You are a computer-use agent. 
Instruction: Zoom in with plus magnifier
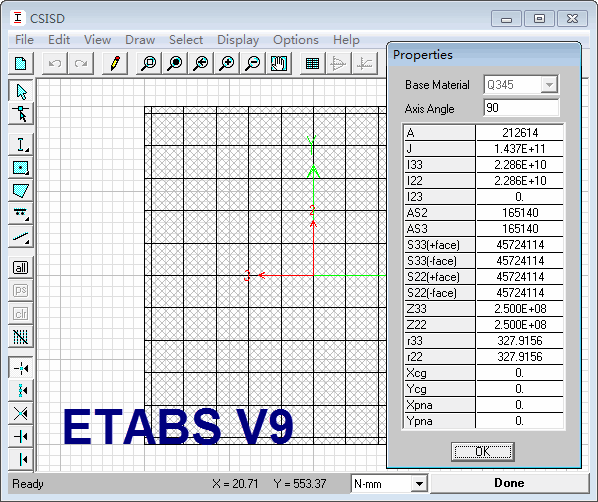(x=227, y=63)
